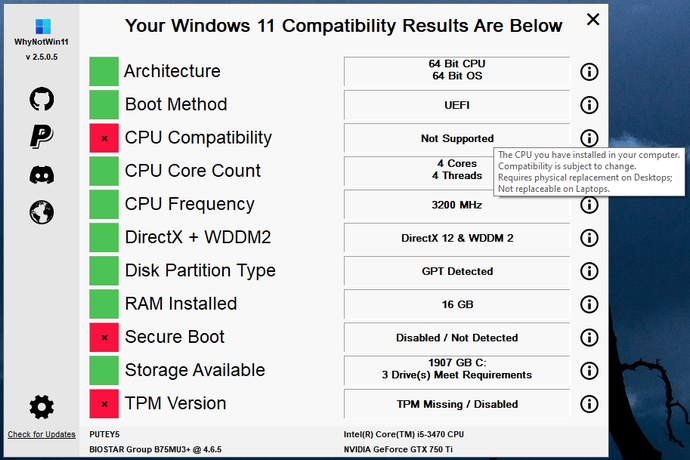Screen dimensions: 690x460
Task: Click the red Secure Boot status square
Action: point(104,338)
